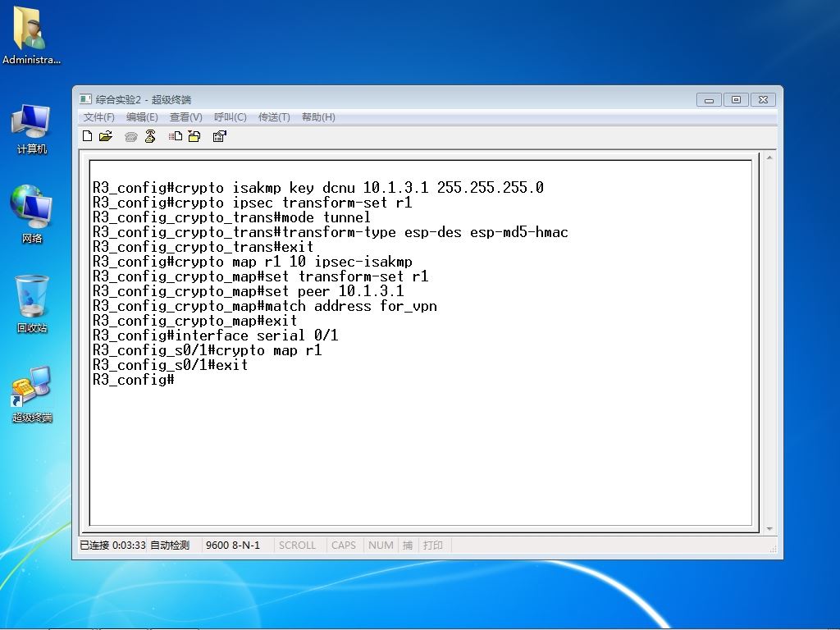Viewport: 840px width, 630px height.
Task: Click the Receive file toolbar icon
Action: pos(194,136)
